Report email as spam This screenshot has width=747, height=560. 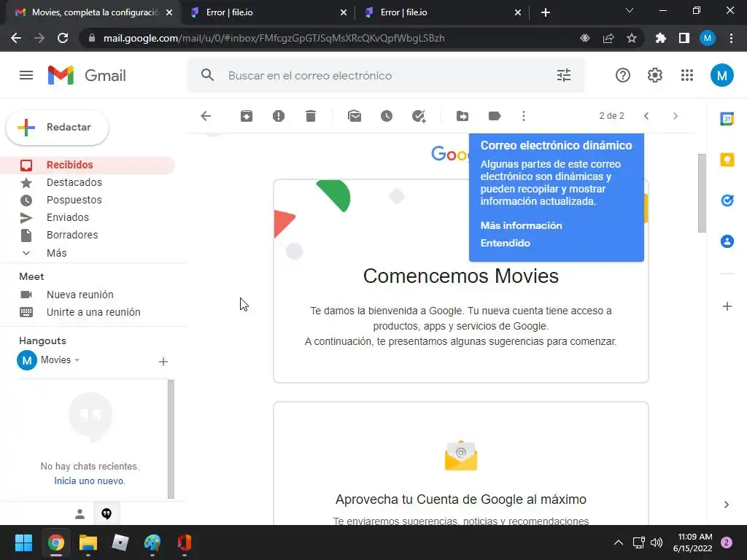point(278,116)
